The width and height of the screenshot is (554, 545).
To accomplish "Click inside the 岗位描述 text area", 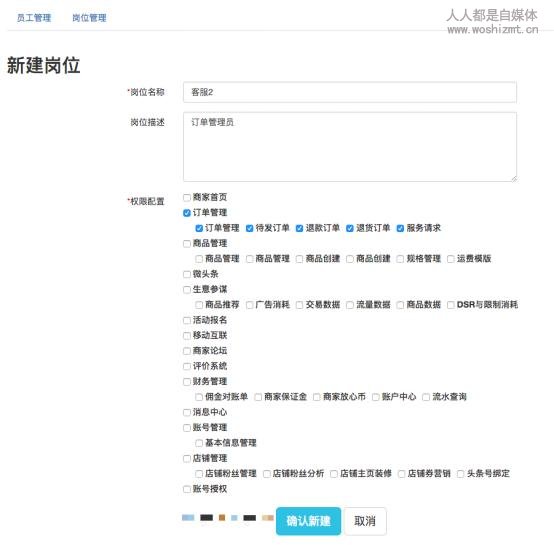I will [x=350, y=147].
